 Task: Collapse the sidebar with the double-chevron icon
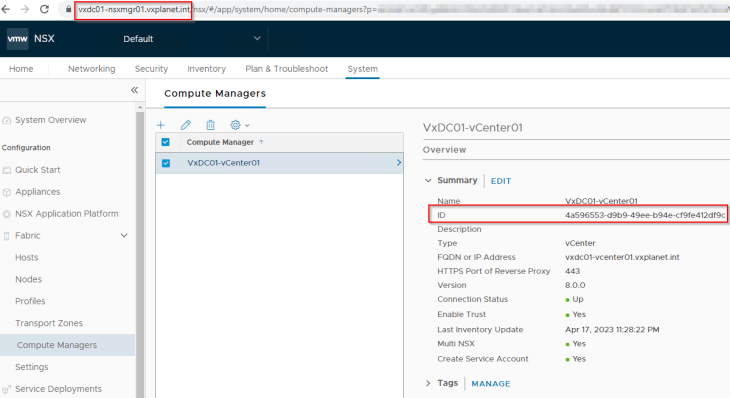[x=134, y=90]
